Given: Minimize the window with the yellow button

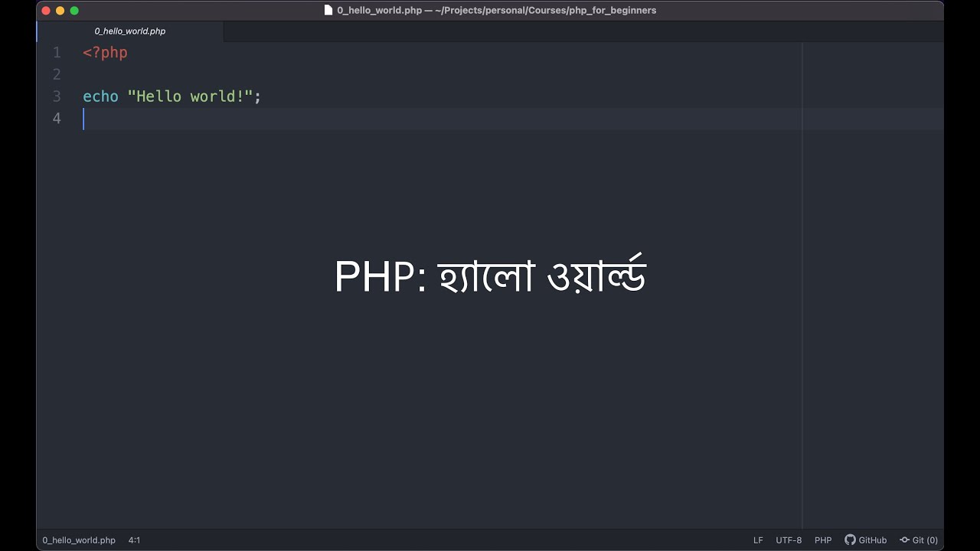Looking at the screenshot, I should point(60,11).
